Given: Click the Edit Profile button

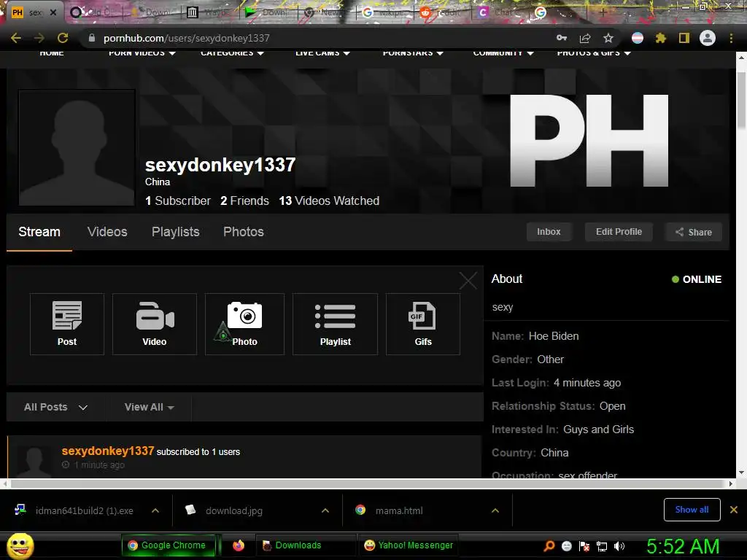Looking at the screenshot, I should click(619, 232).
